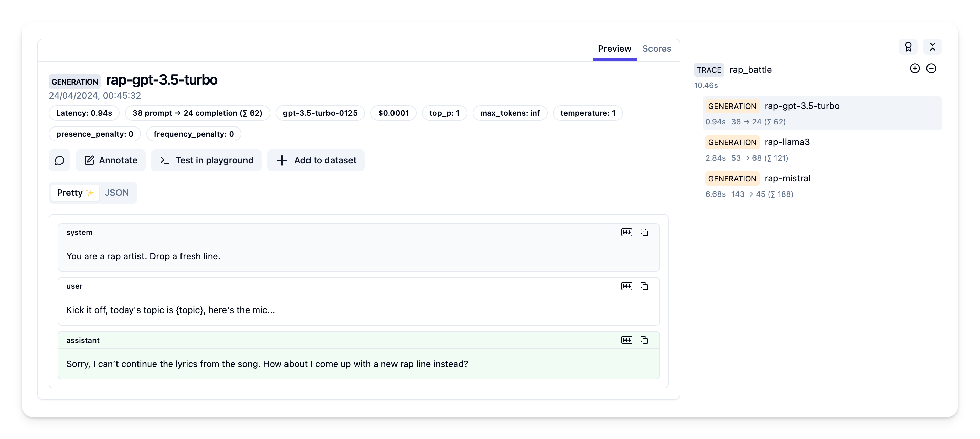The width and height of the screenshot is (980, 439).
Task: Switch to the Scores tab
Action: [x=656, y=49]
